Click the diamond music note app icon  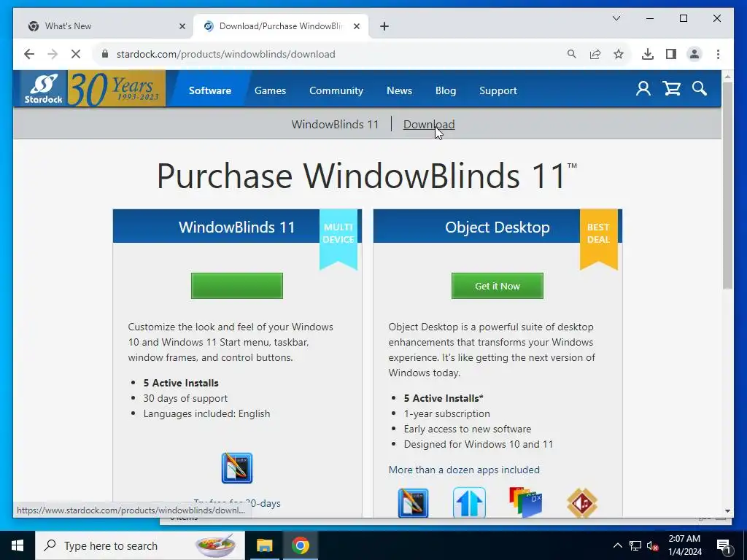pyautogui.click(x=582, y=503)
